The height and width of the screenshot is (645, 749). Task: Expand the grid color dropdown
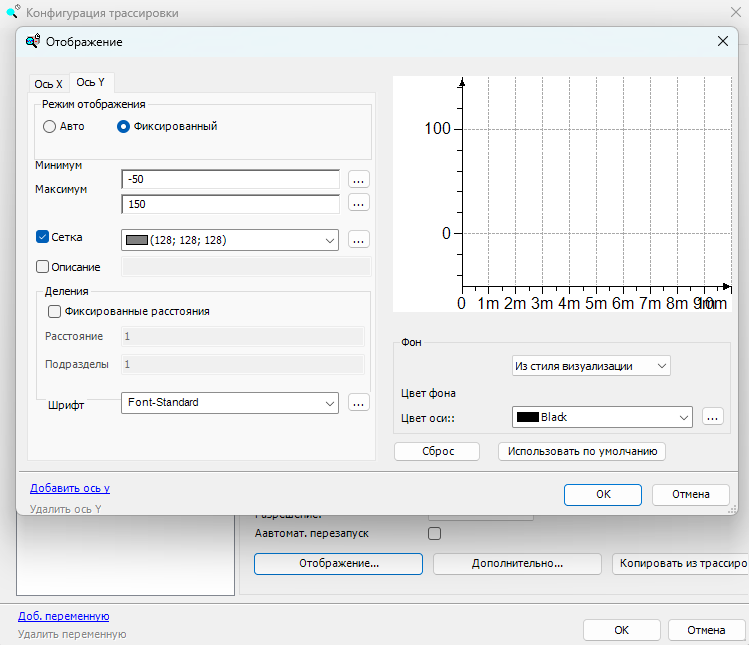point(329,240)
